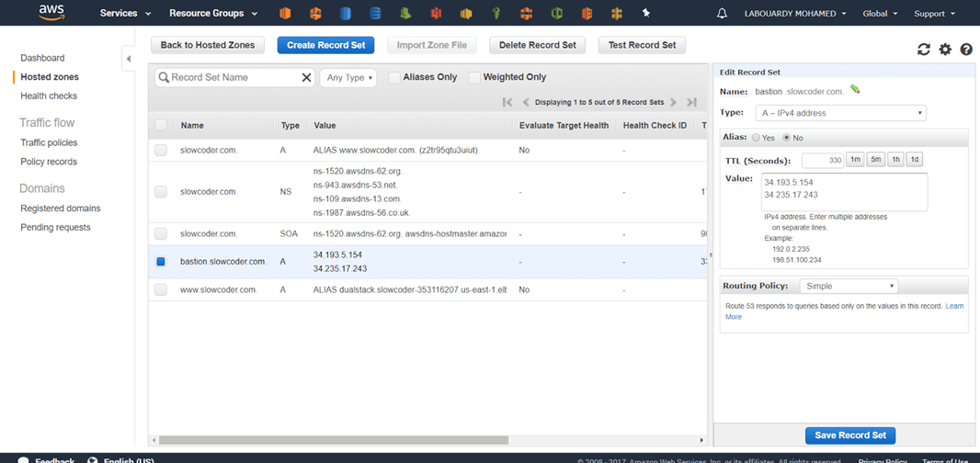
Task: Click the Back to Hosted Zones button
Action: coord(208,45)
